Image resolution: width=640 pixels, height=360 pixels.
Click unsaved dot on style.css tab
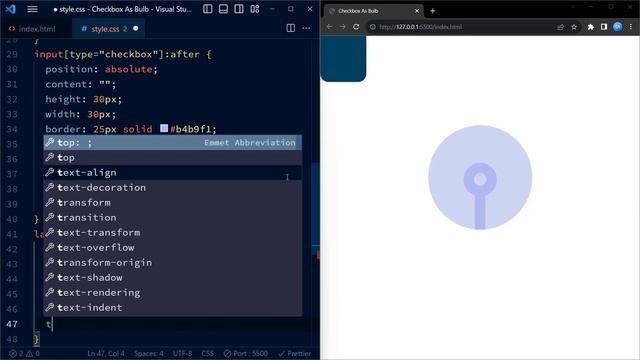(136, 29)
